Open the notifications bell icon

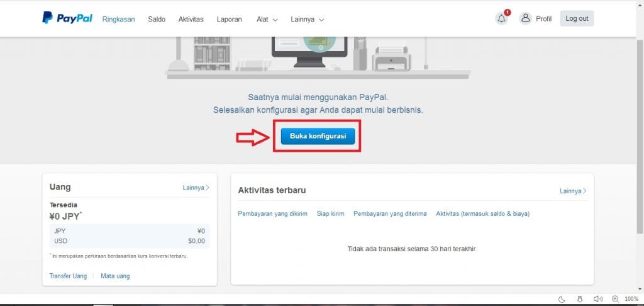pos(501,18)
